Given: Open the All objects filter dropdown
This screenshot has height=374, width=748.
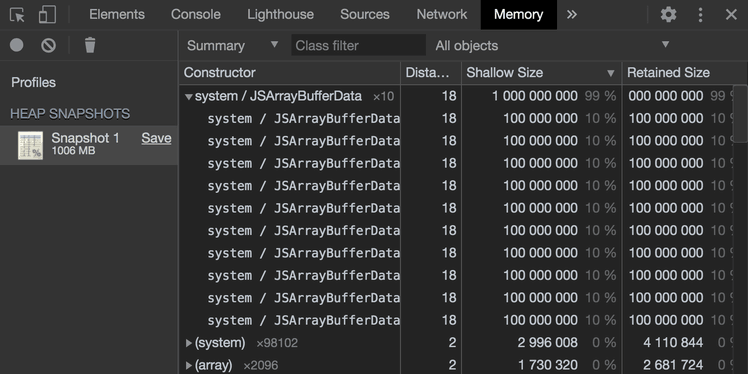Looking at the screenshot, I should 552,45.
